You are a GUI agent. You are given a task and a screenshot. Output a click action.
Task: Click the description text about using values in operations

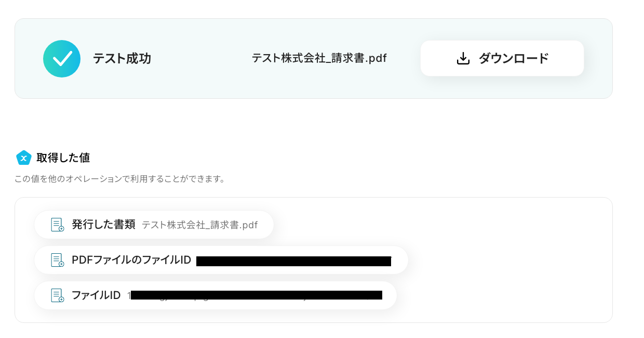pyautogui.click(x=120, y=179)
